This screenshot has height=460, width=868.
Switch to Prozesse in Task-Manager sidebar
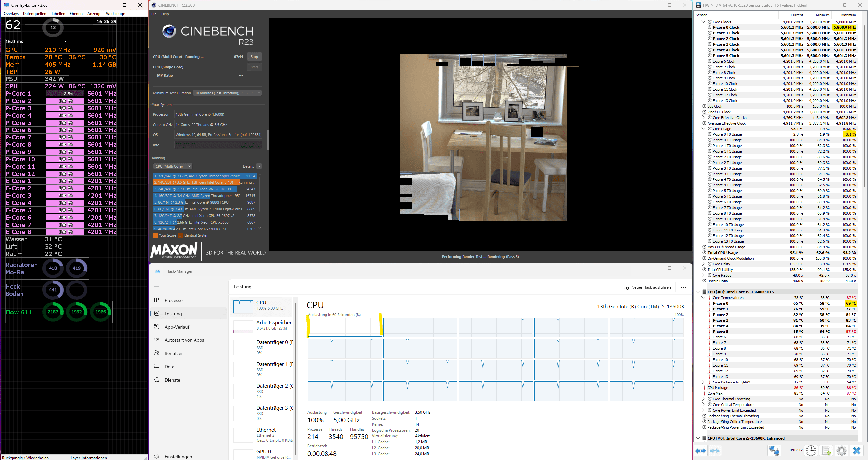[173, 300]
